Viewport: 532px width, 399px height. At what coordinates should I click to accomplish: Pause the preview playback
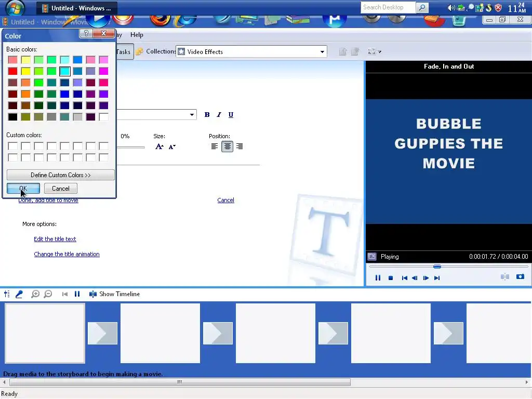click(x=378, y=278)
